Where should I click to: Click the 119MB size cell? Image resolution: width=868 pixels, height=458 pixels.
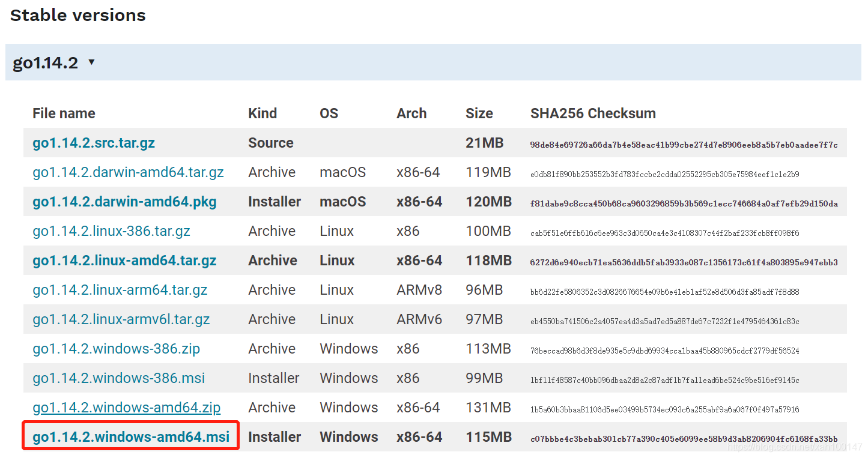[x=488, y=172]
